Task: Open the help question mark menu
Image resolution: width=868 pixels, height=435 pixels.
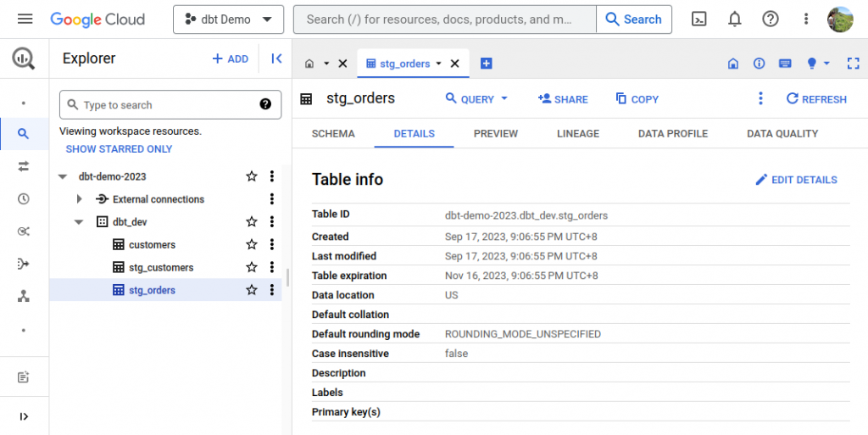Action: (x=770, y=20)
